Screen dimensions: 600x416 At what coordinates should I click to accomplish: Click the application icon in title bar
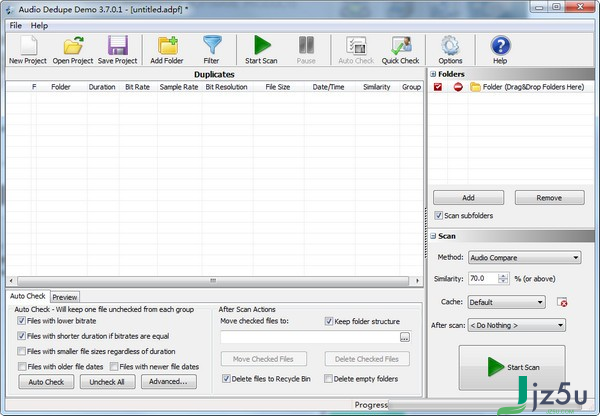click(x=10, y=9)
